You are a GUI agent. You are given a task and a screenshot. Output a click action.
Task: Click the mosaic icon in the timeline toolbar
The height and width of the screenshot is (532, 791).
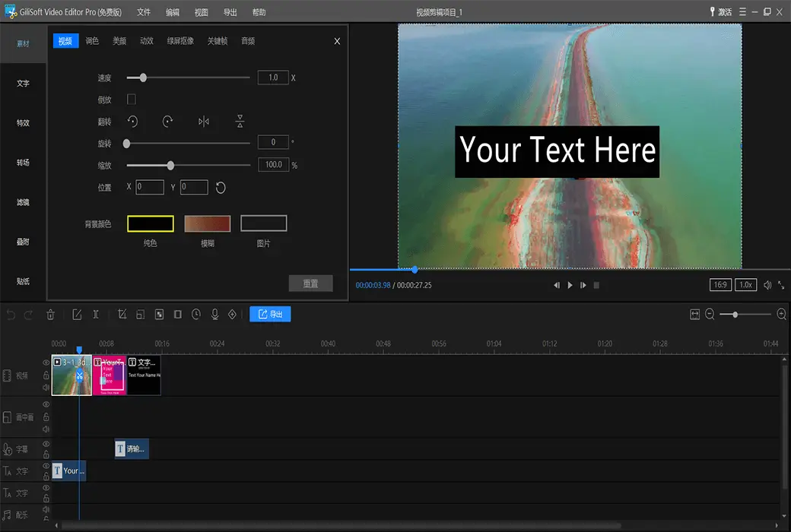(159, 315)
